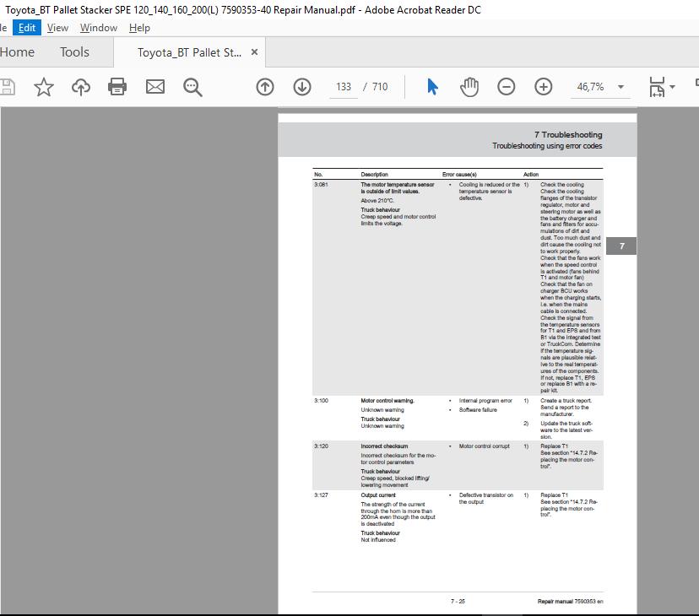Activate the Selection arrow tool
The width and height of the screenshot is (699, 616).
coord(432,87)
